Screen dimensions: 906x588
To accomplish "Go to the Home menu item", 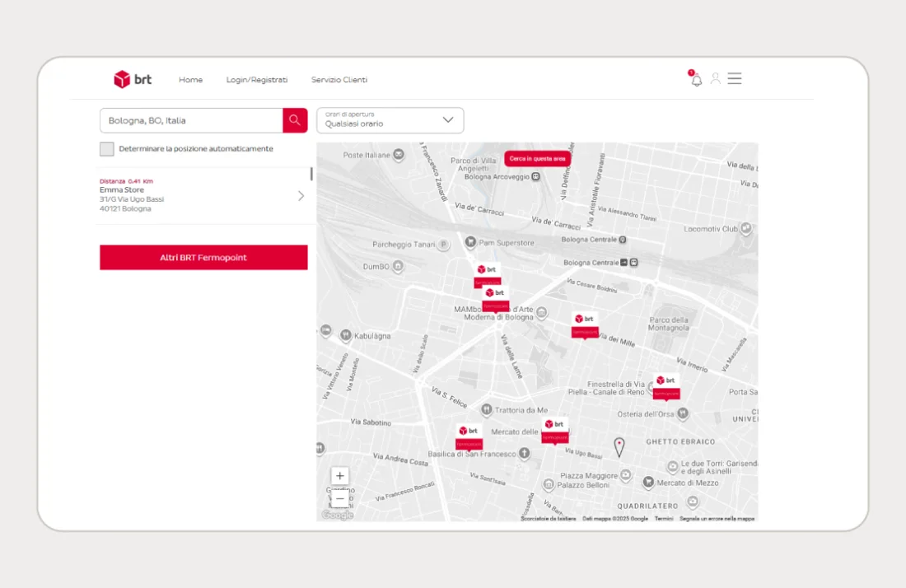I will point(191,80).
